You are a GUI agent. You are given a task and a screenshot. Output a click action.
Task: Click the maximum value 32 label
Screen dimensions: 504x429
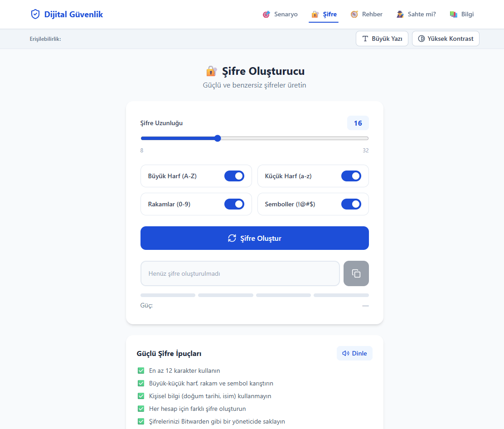tap(365, 150)
